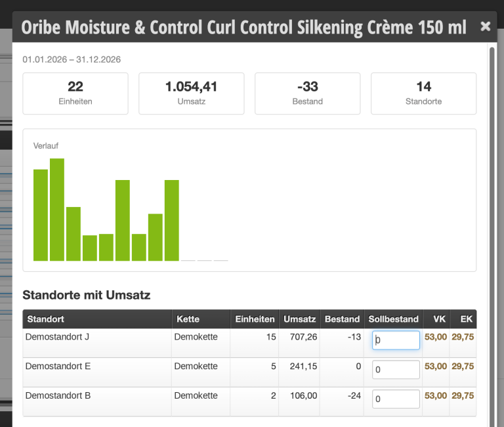Click the Umsatz value '241,15'

click(x=303, y=366)
